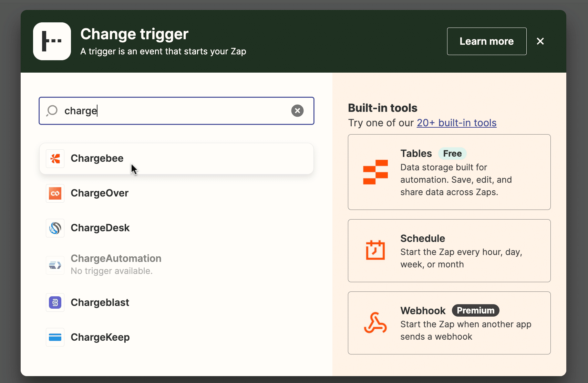Click the magnifier search icon
This screenshot has width=588, height=383.
point(52,111)
